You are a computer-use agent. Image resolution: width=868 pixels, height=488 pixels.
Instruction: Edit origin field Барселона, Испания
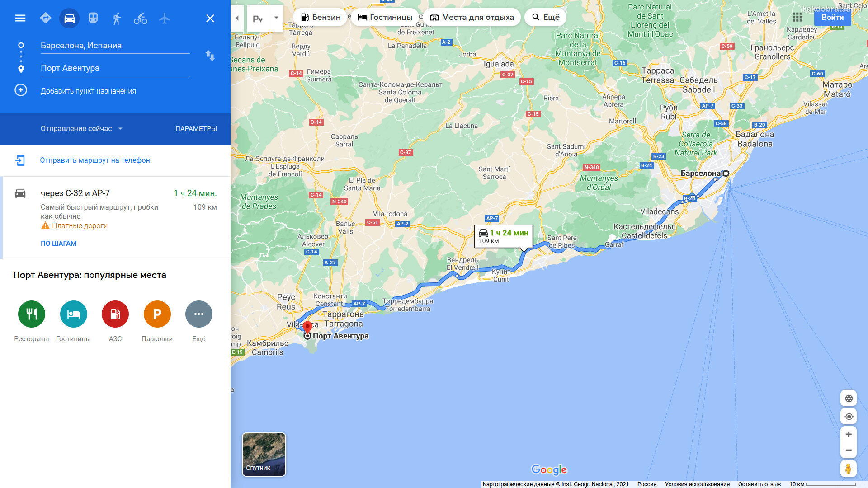[x=115, y=46]
